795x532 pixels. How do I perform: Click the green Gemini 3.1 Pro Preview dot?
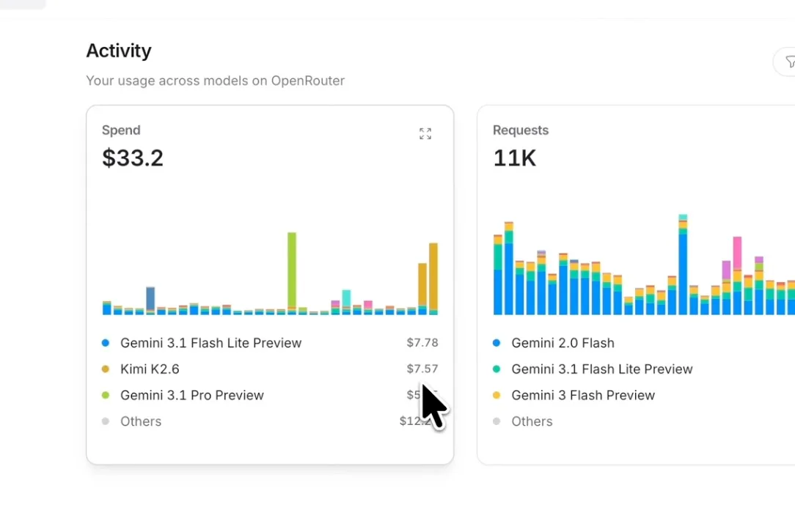coord(106,396)
